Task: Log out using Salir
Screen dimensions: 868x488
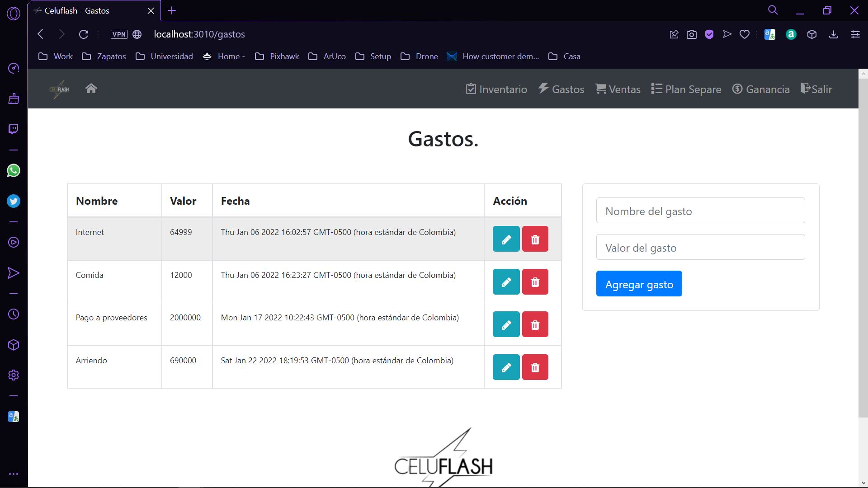Action: [x=816, y=89]
